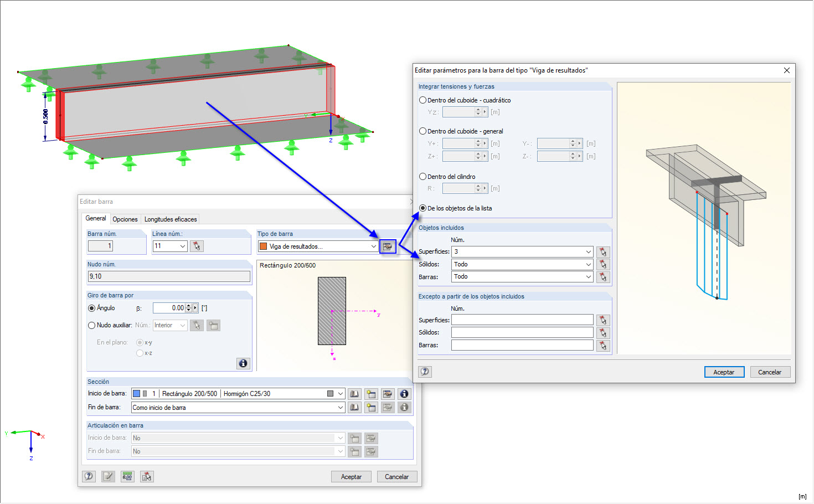The height and width of the screenshot is (504, 814).
Task: Open included Superficies dropdown
Action: pyautogui.click(x=589, y=252)
